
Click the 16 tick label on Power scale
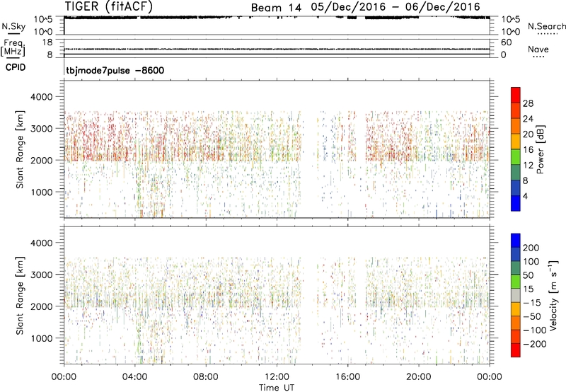tap(528, 150)
